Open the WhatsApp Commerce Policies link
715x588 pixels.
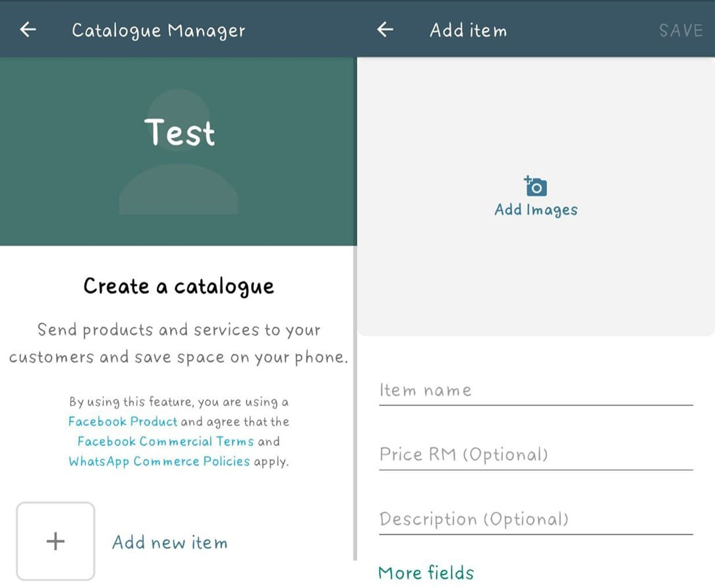[159, 461]
